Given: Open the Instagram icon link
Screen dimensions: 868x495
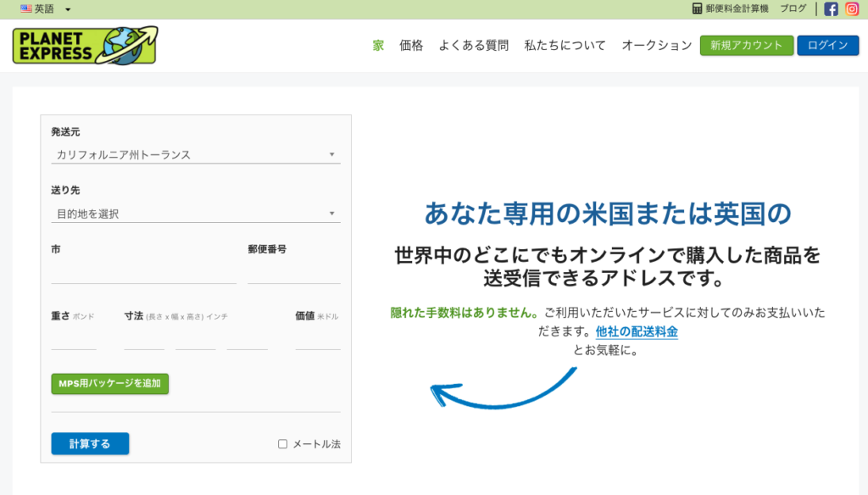Looking at the screenshot, I should (x=852, y=9).
